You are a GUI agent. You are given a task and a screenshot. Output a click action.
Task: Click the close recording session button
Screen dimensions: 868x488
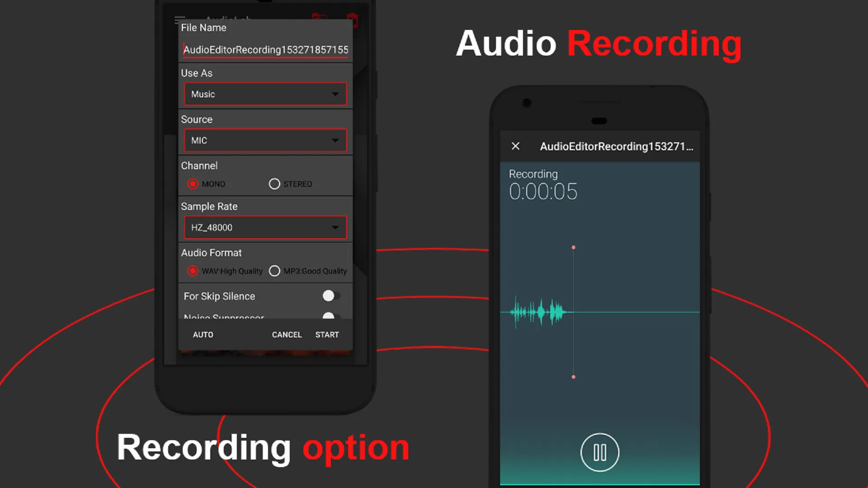514,146
